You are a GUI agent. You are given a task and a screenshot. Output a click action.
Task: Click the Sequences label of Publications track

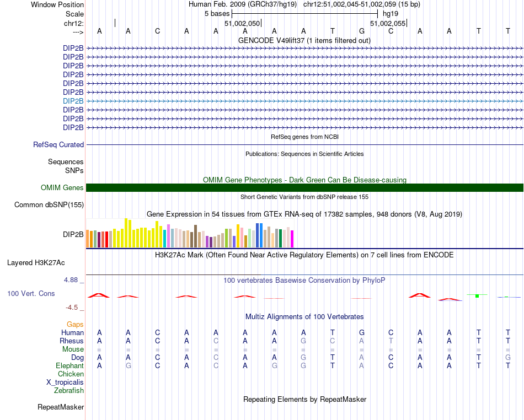(x=66, y=161)
